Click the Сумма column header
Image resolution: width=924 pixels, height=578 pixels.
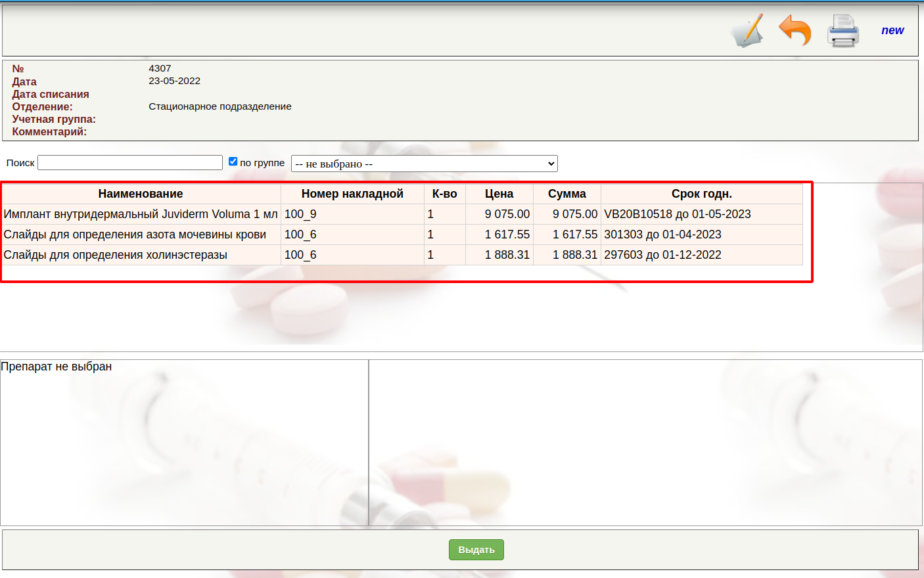[566, 194]
